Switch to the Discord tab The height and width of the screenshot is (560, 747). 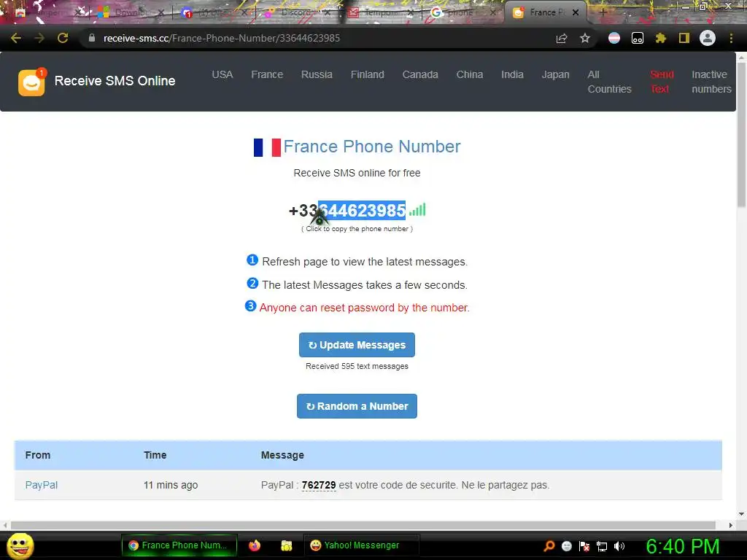click(295, 12)
